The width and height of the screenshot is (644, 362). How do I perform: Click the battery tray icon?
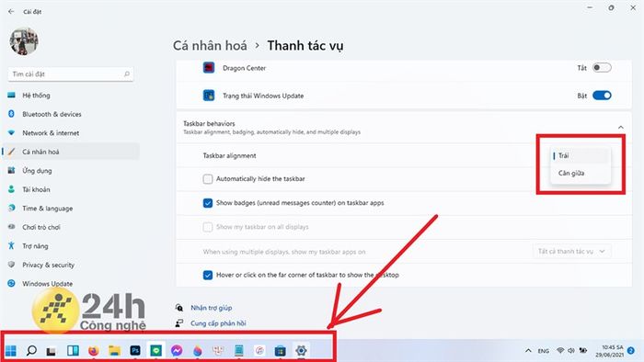point(582,351)
